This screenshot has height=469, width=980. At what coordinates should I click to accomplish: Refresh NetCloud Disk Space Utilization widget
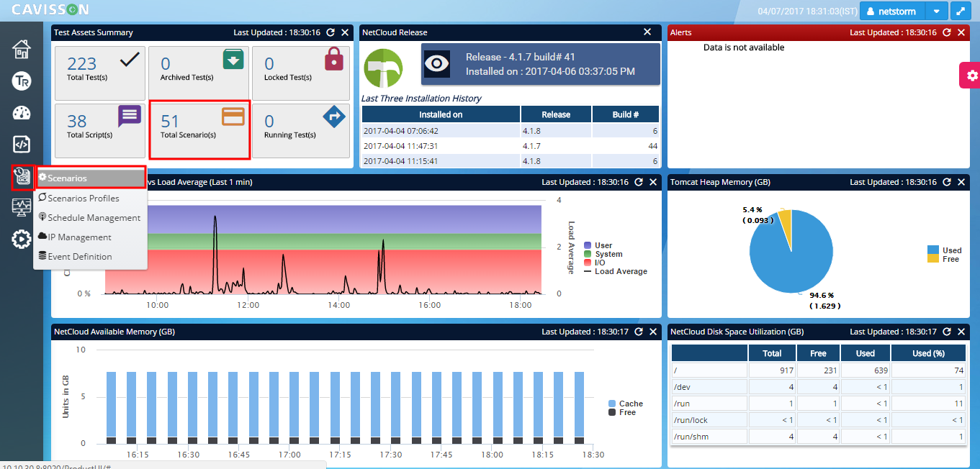click(947, 332)
